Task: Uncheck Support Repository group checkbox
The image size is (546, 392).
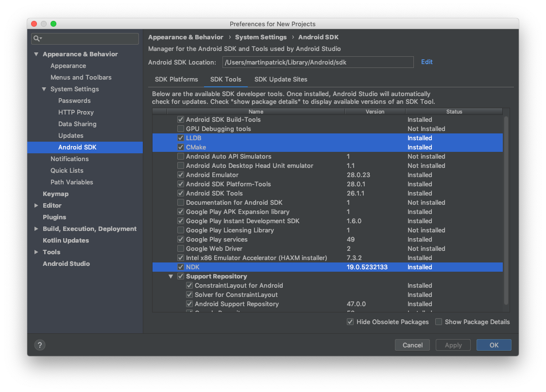Action: (x=180, y=276)
